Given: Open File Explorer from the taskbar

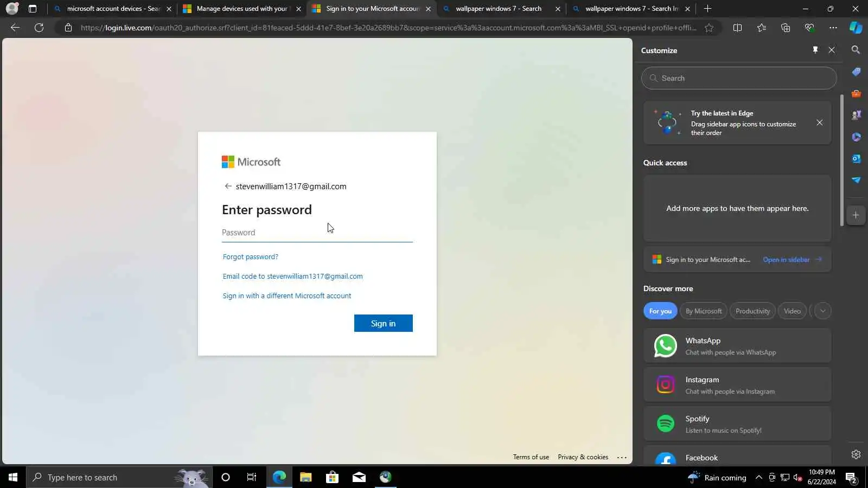Looking at the screenshot, I should coord(305,477).
